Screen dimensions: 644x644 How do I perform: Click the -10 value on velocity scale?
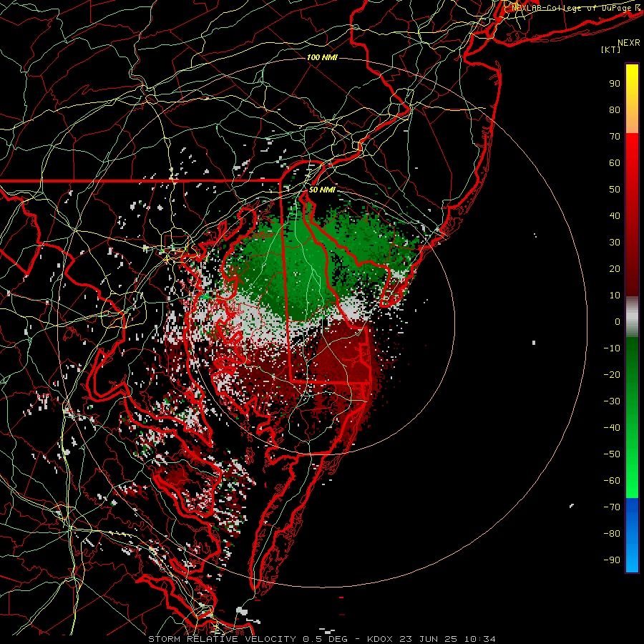tap(612, 348)
